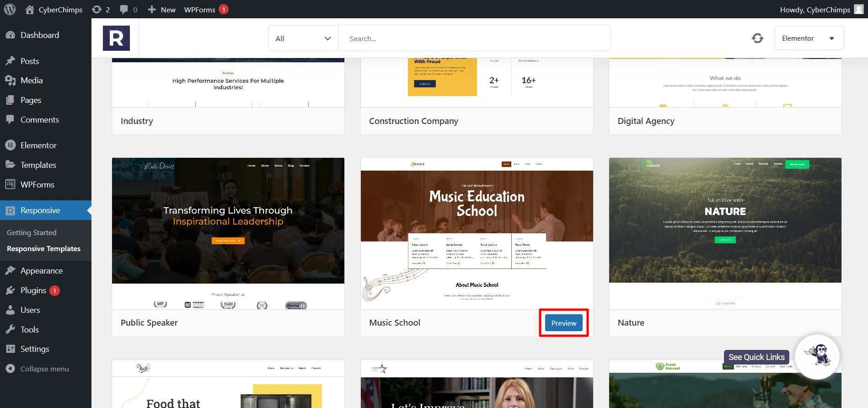This screenshot has width=868, height=408.
Task: Click the Settings icon in sidebar
Action: tap(10, 349)
